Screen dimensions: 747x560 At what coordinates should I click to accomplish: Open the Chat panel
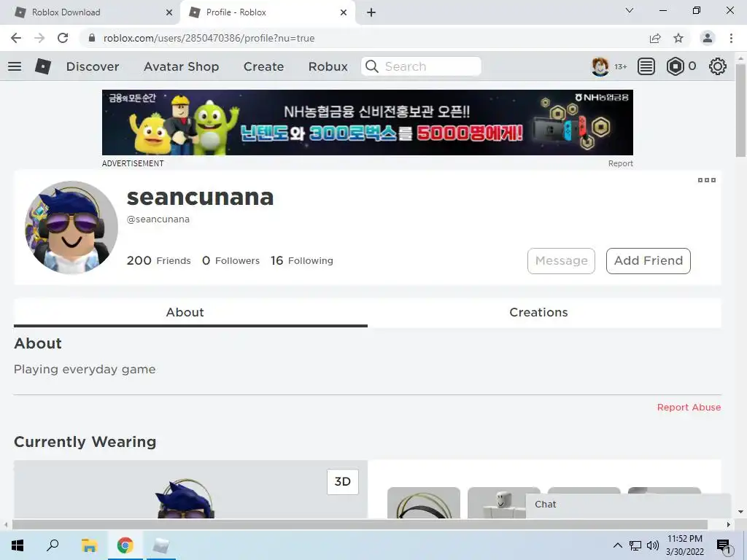click(x=628, y=505)
